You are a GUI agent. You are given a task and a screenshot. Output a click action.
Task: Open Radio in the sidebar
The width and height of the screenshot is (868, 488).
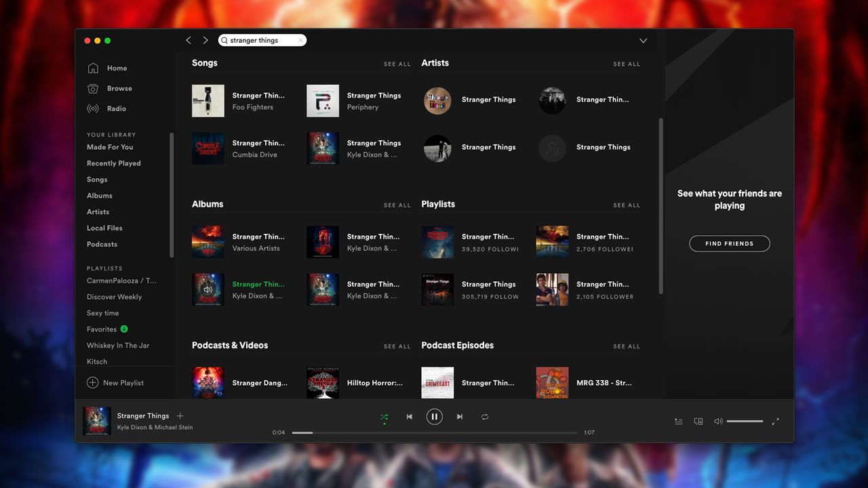[x=116, y=108]
